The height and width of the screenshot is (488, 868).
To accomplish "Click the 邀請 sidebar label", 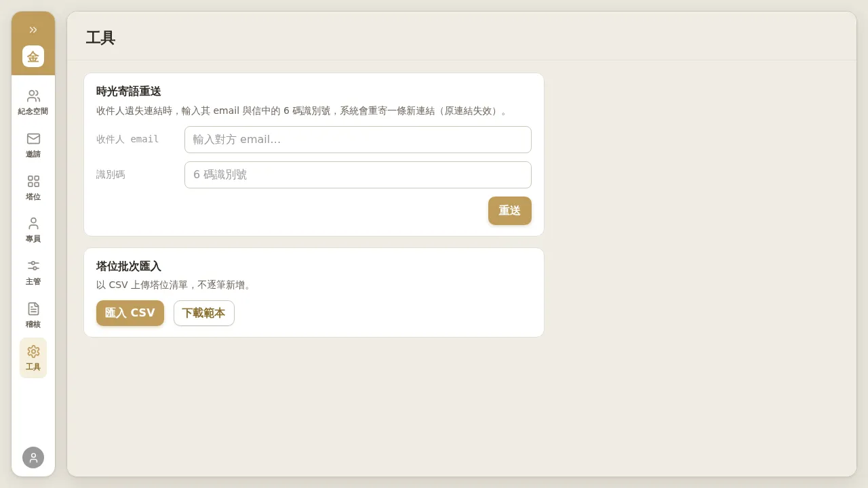I will click(x=33, y=154).
